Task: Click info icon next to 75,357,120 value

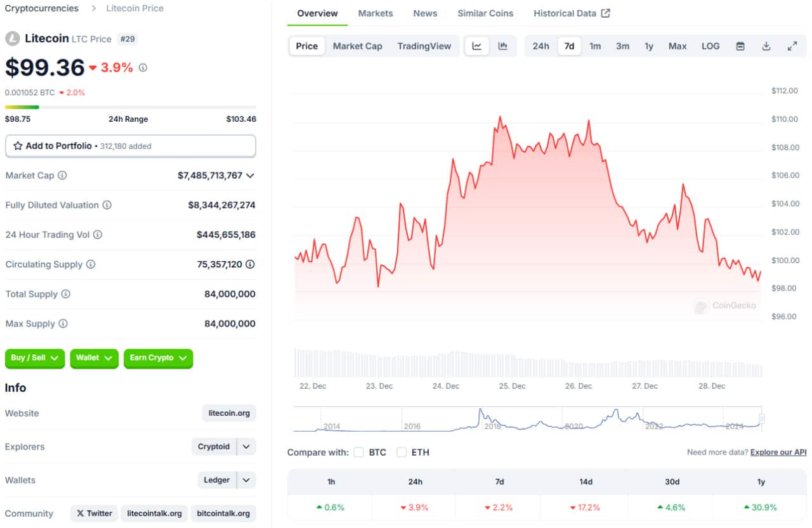Action: (251, 264)
